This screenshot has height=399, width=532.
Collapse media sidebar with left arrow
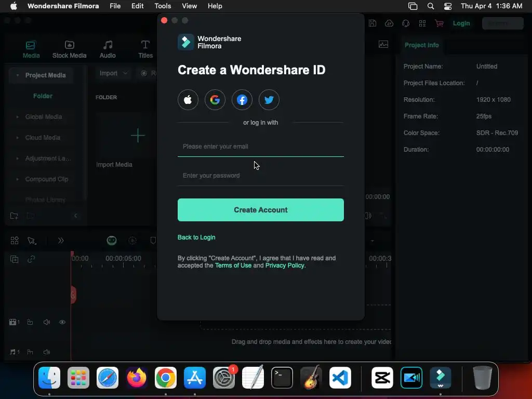(76, 216)
